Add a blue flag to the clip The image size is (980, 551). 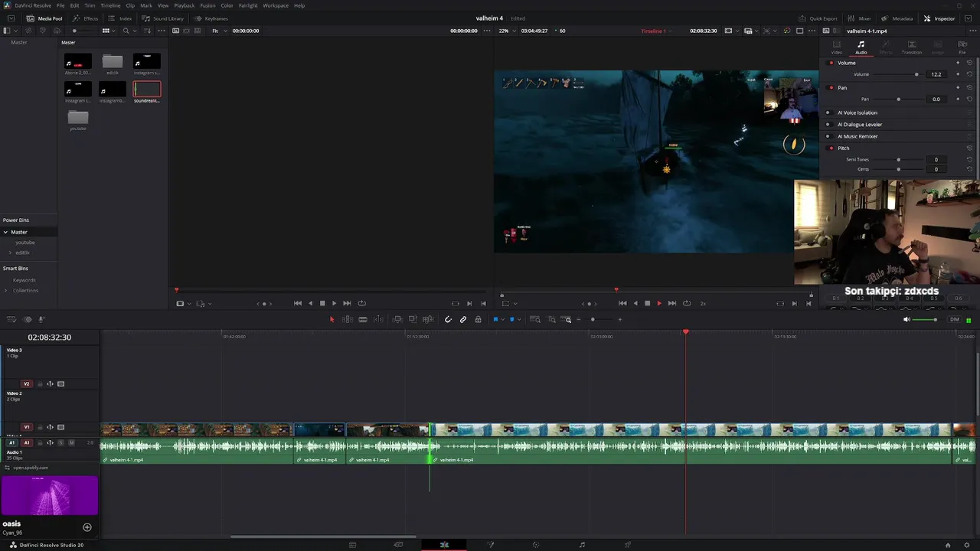pos(495,319)
